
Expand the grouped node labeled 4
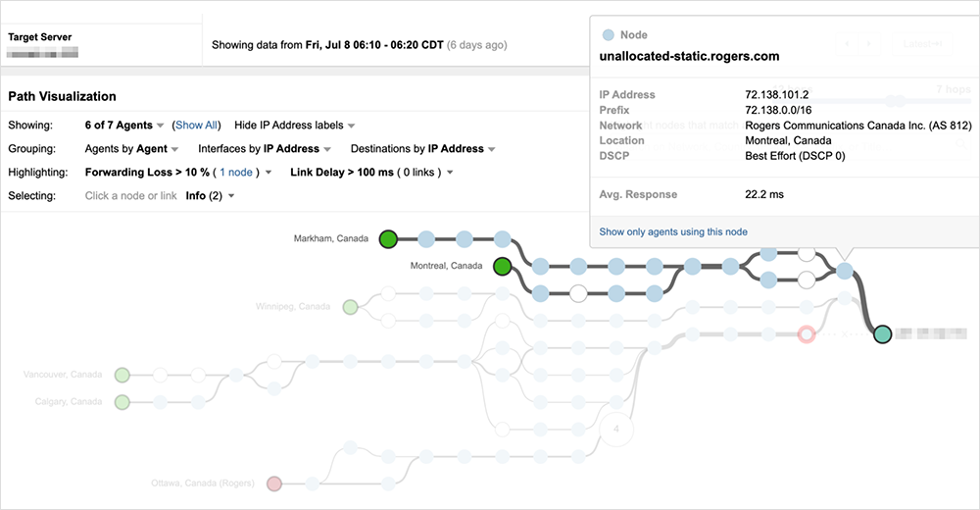(x=616, y=430)
